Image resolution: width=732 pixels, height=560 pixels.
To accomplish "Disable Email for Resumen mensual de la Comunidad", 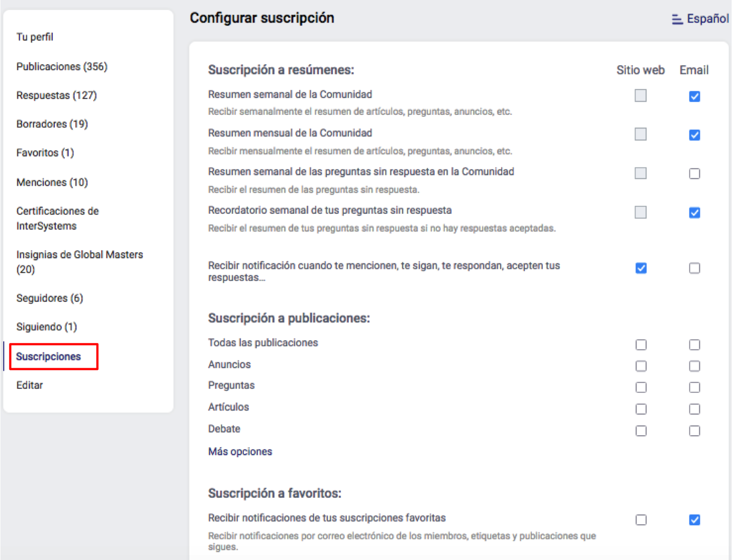I will [695, 135].
